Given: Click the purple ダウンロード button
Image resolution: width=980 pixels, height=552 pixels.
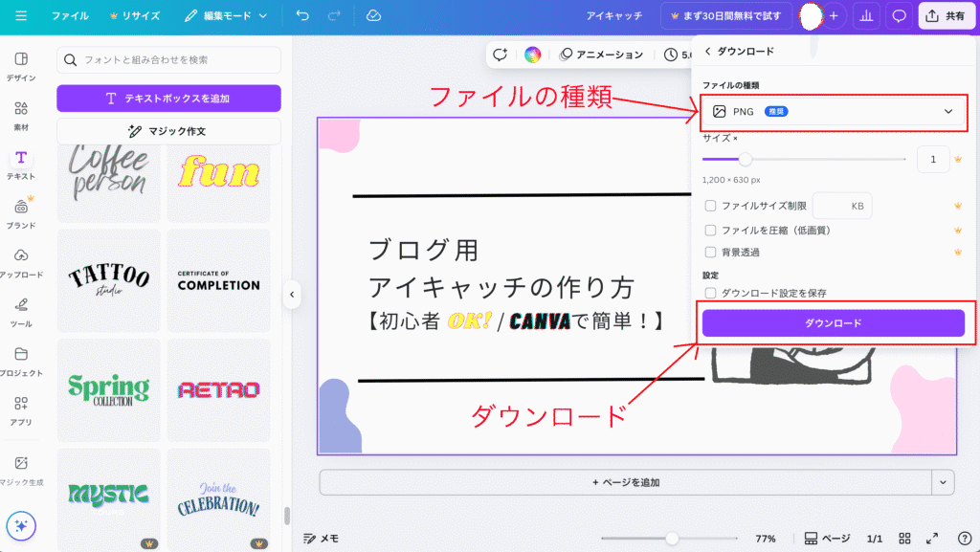Looking at the screenshot, I should coord(834,323).
